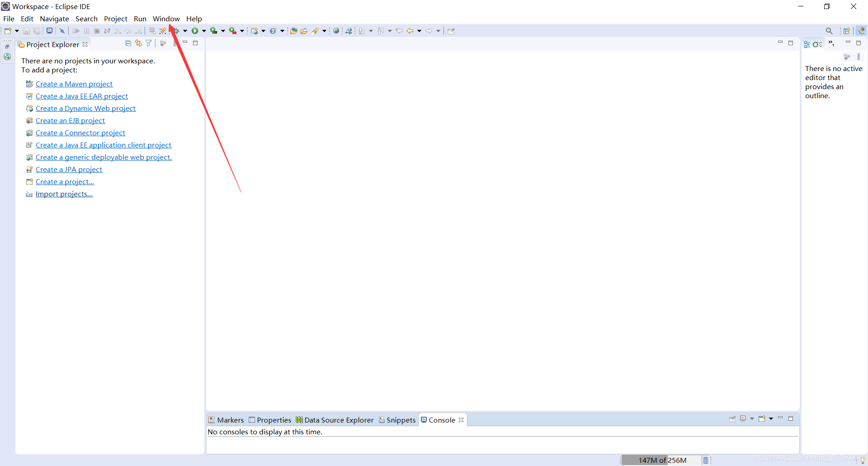
Task: Click the Forward navigation arrow
Action: click(429, 31)
